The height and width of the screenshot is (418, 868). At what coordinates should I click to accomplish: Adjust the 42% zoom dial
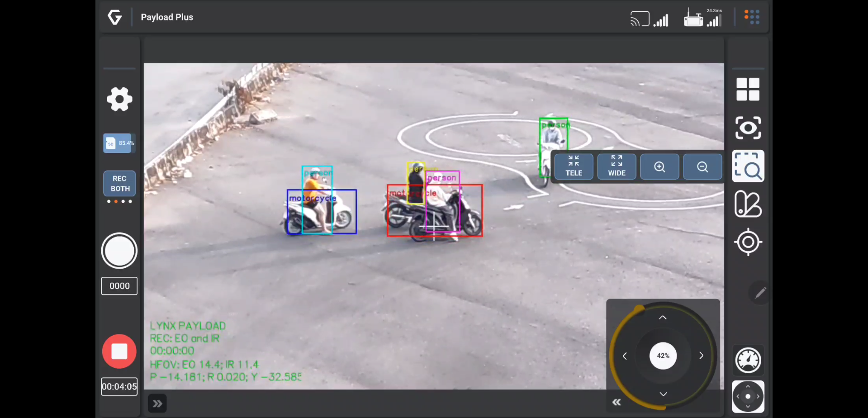(663, 356)
